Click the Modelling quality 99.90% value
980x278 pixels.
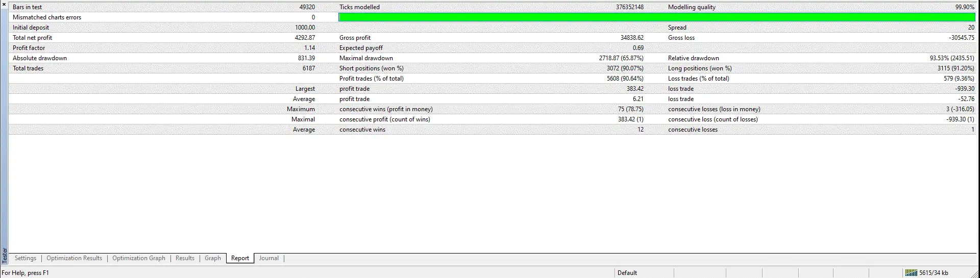[x=964, y=7]
